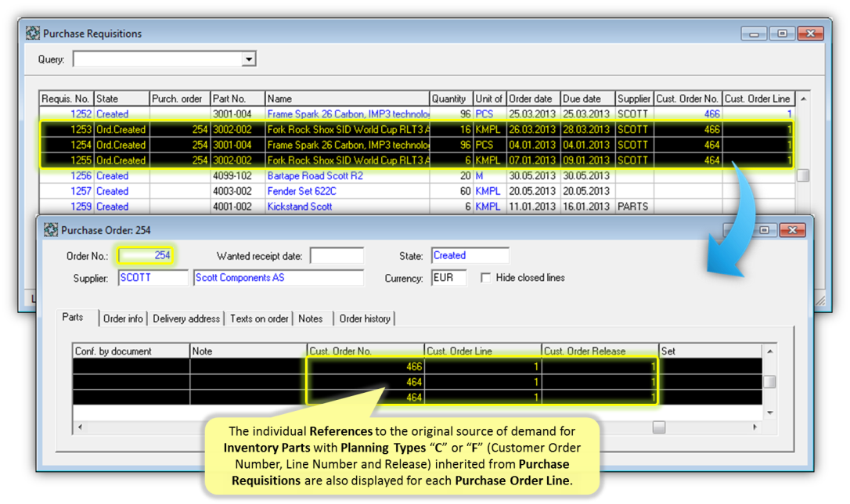Image resolution: width=850 pixels, height=504 pixels.
Task: Sort by the Cust. Order No. header in requisitions
Action: pyautogui.click(x=688, y=99)
